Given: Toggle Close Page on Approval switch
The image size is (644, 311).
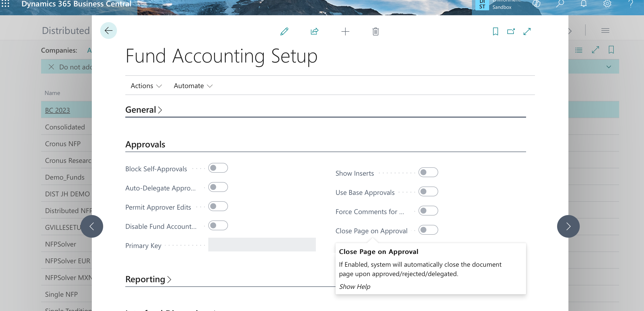Looking at the screenshot, I should point(428,230).
